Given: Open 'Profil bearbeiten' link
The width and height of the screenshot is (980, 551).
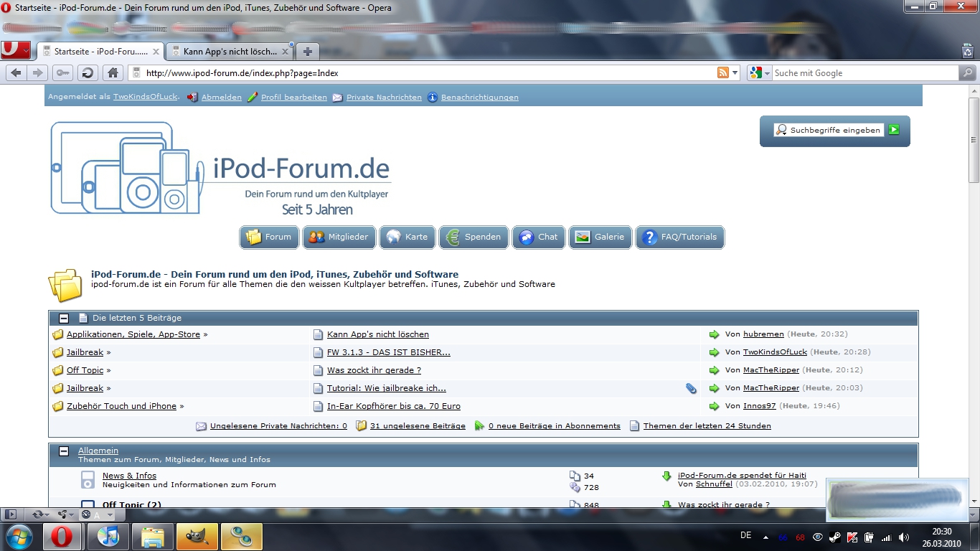Looking at the screenshot, I should tap(294, 97).
